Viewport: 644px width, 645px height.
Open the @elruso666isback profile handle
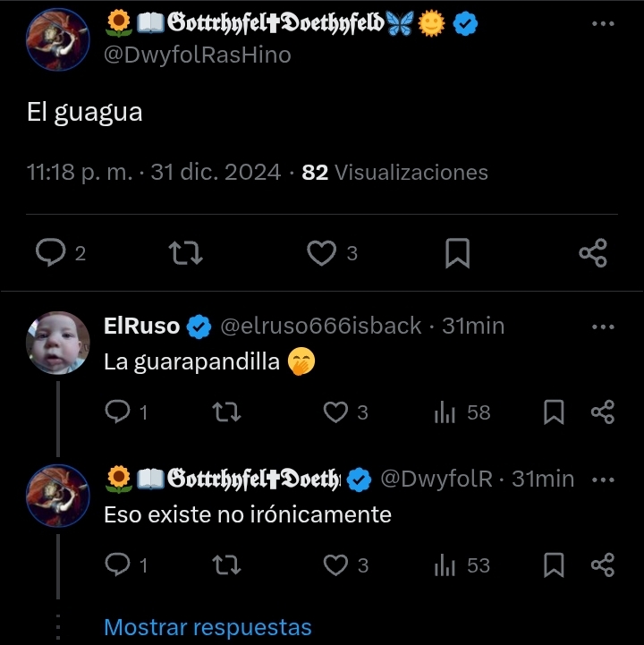pos(321,326)
